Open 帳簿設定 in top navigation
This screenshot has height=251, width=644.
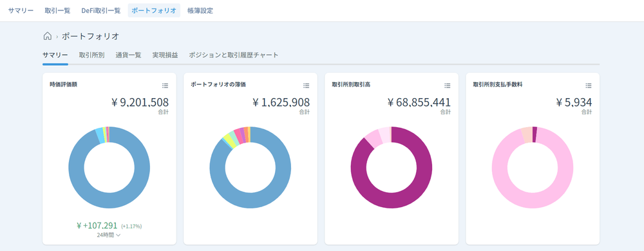(x=200, y=11)
